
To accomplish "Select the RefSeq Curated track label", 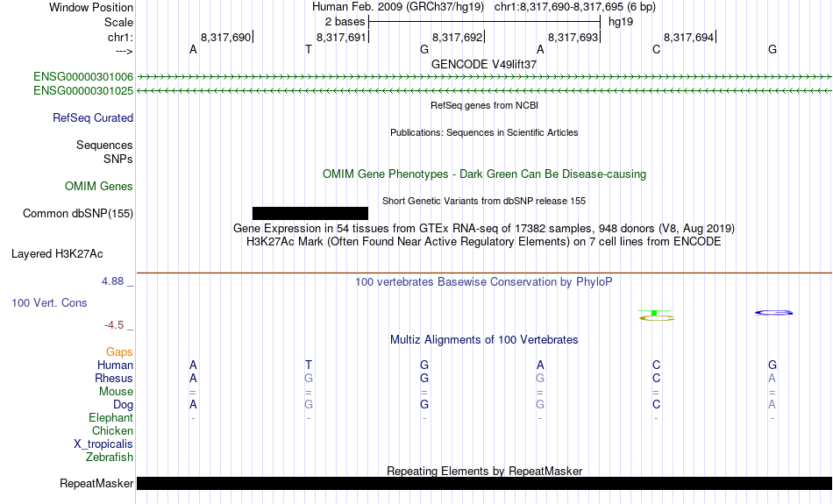I will 93,118.
